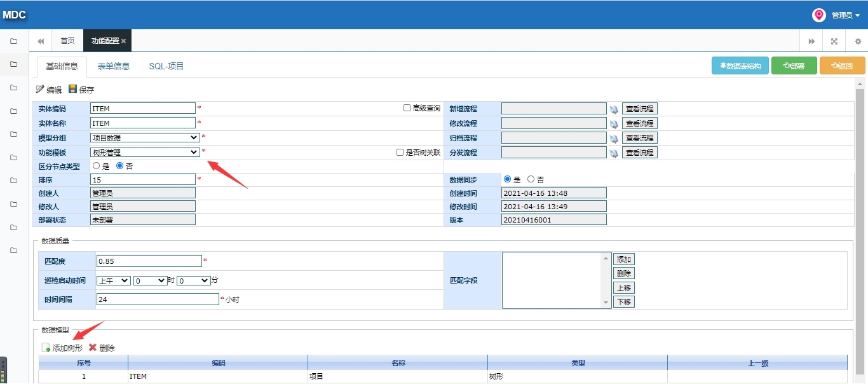The image size is (868, 384).
Task: Click the 匹配字段 list box
Action: [x=557, y=280]
